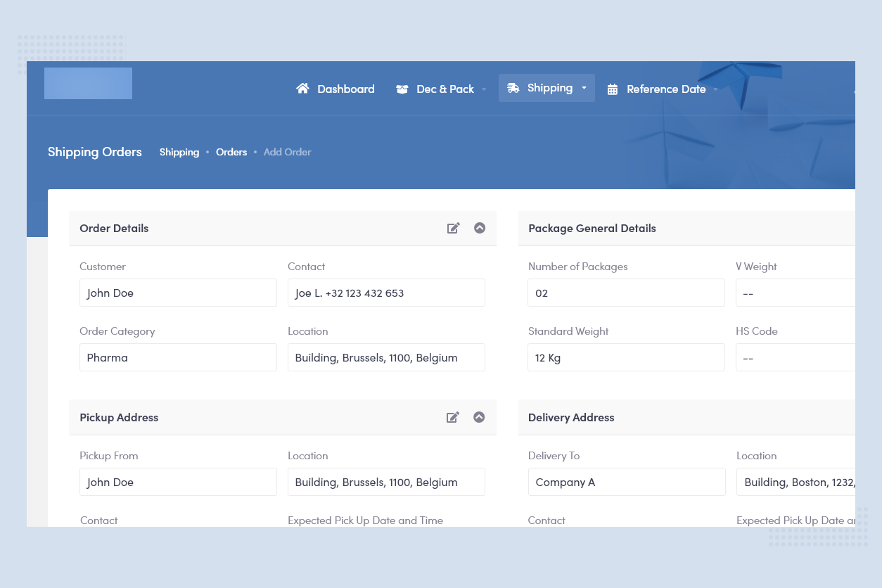Click the Dec & Pack box icon
The width and height of the screenshot is (882, 588).
(x=402, y=89)
